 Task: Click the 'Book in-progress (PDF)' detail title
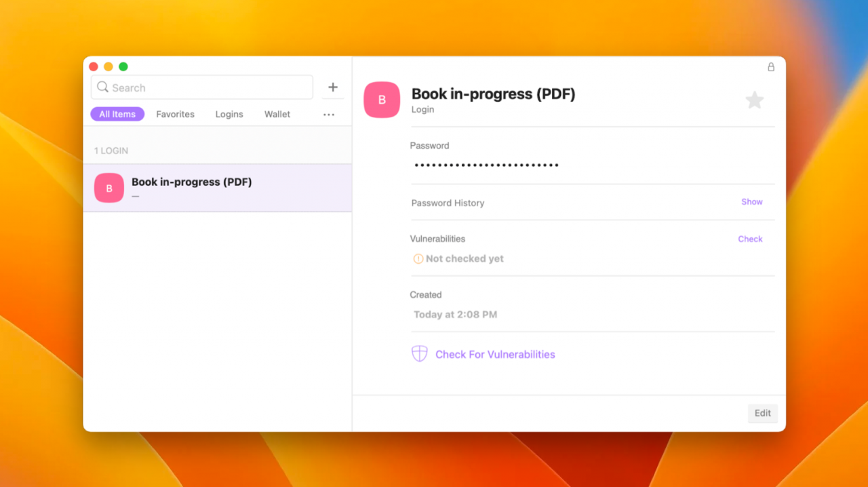(493, 94)
